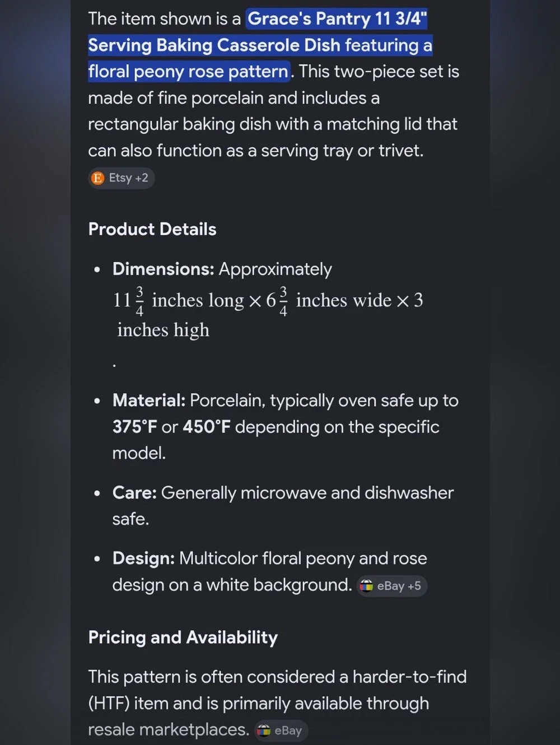Click the Pricing and Availability heading
Viewport: 560px width, 745px height.
tap(183, 637)
